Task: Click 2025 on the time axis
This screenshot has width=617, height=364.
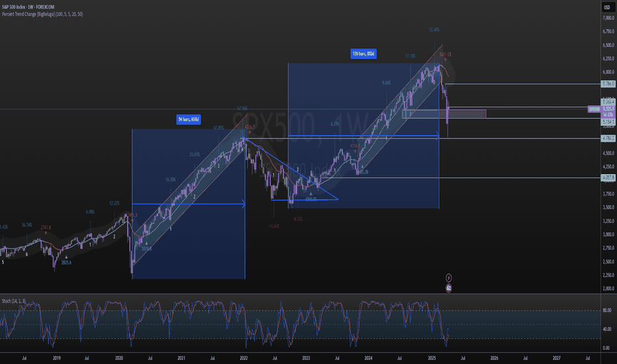Action: pyautogui.click(x=432, y=358)
